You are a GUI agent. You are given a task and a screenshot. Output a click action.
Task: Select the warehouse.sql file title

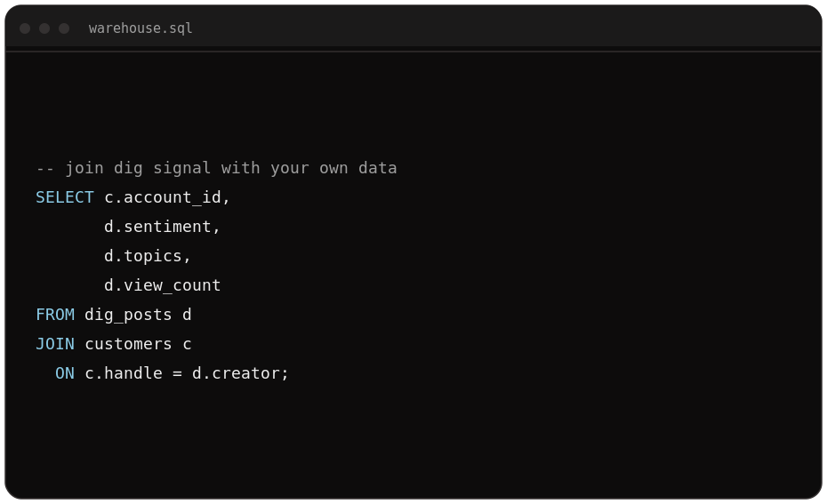[141, 28]
